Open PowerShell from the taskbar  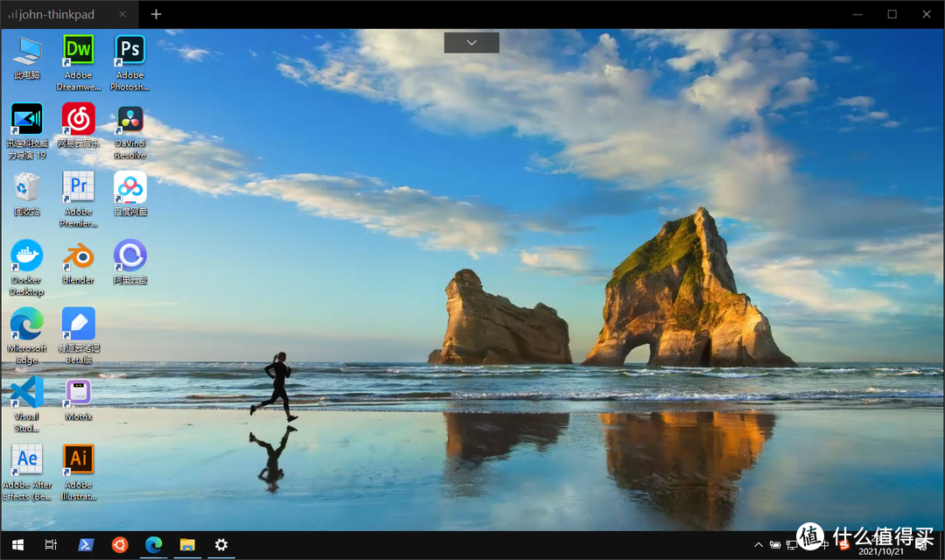tap(86, 545)
